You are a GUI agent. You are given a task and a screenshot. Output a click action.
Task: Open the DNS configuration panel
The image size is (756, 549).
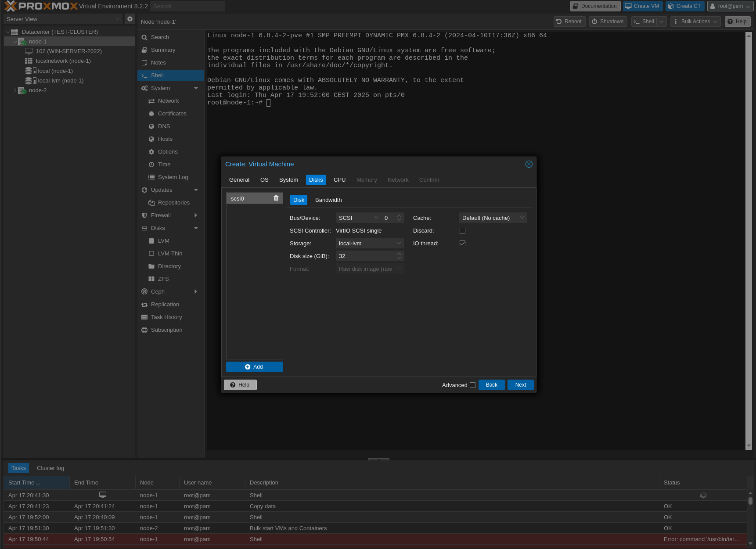pos(164,126)
